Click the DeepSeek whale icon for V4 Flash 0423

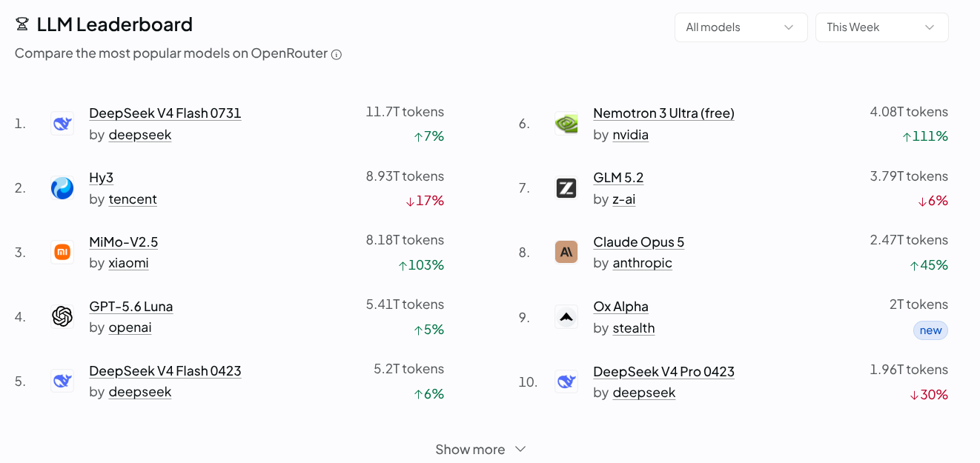(x=62, y=381)
